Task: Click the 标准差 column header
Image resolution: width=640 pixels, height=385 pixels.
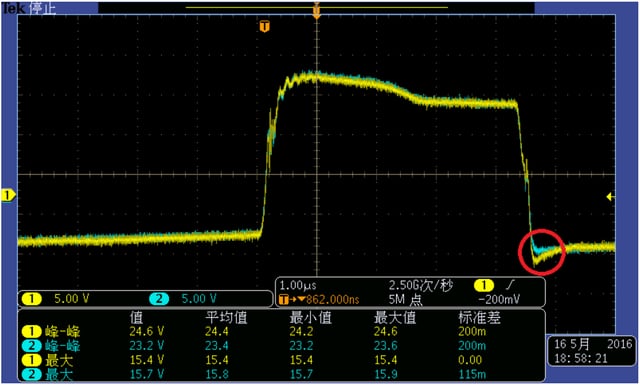Action: [479, 318]
